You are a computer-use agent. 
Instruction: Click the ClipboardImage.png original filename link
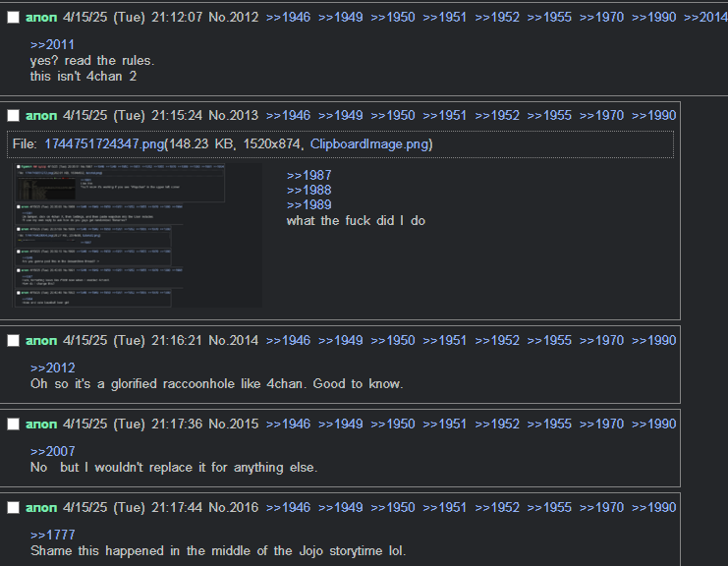coord(369,144)
